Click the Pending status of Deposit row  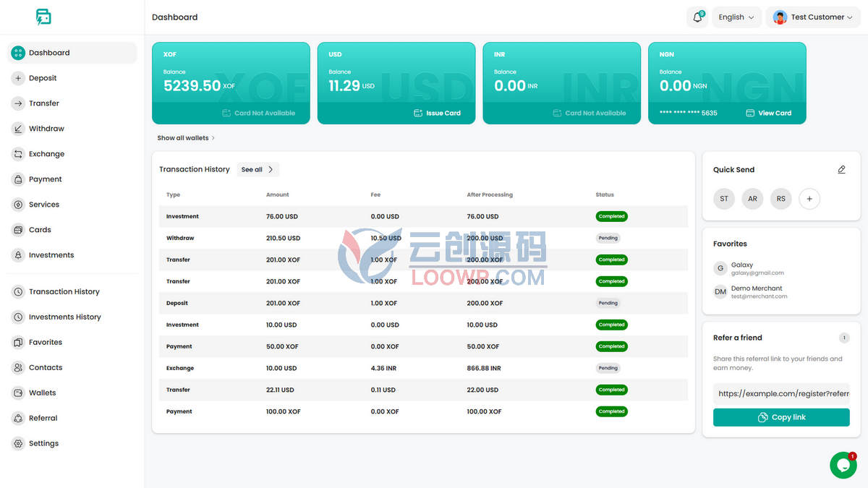[x=608, y=303]
